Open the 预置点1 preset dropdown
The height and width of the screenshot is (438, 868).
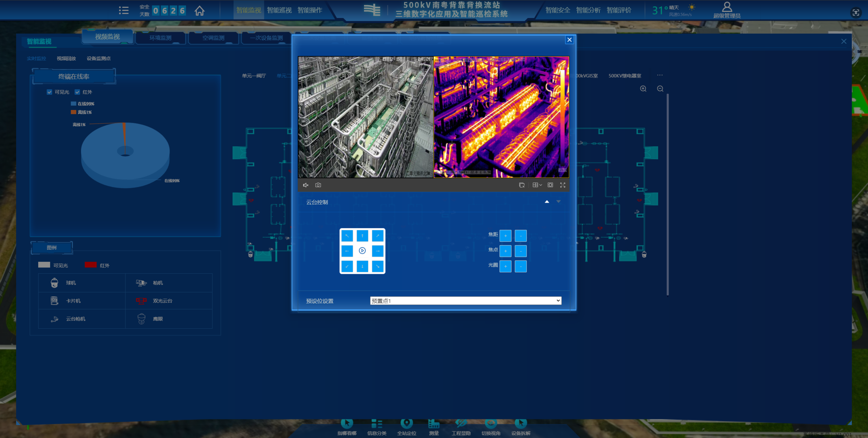click(x=465, y=301)
